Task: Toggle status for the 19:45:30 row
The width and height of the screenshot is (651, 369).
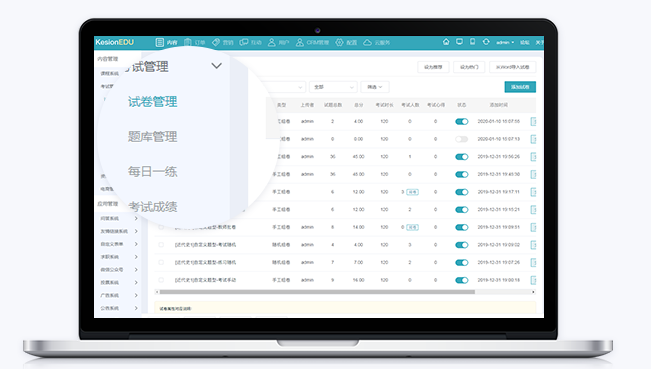Action: [461, 174]
